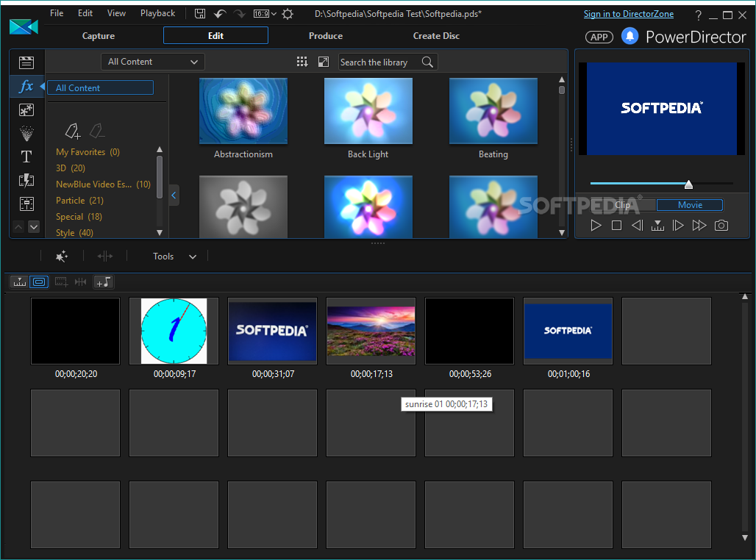Select the Particle (21) tag
This screenshot has height=560, width=756.
click(x=79, y=200)
